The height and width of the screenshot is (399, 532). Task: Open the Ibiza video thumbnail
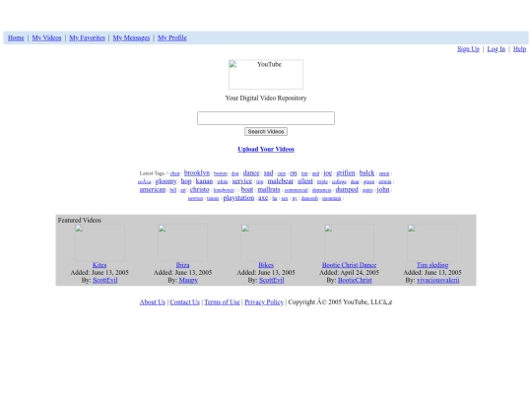(x=182, y=242)
